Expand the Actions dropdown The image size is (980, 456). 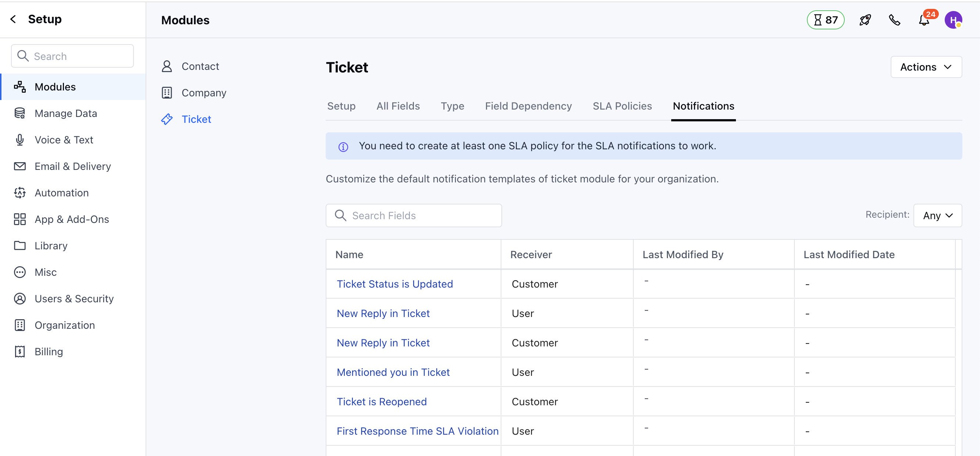(x=926, y=67)
